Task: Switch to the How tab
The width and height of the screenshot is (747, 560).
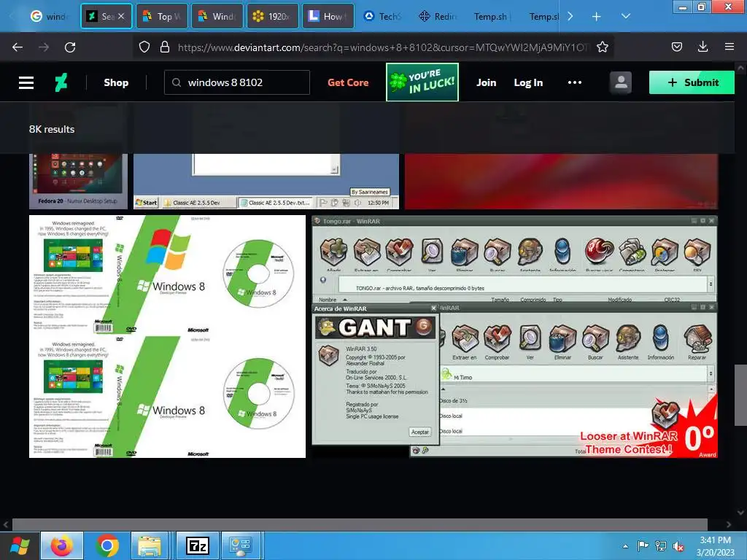Action: (328, 16)
